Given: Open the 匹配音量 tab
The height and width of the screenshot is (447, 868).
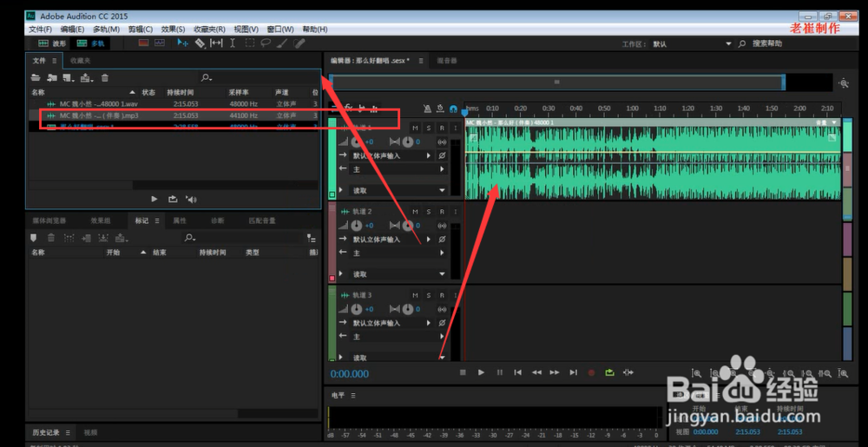Looking at the screenshot, I should click(262, 220).
